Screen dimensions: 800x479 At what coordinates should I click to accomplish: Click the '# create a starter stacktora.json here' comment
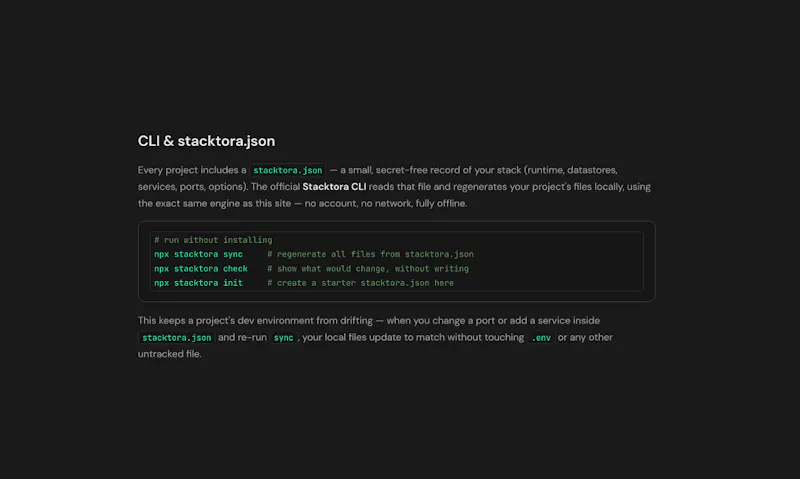[x=361, y=283]
